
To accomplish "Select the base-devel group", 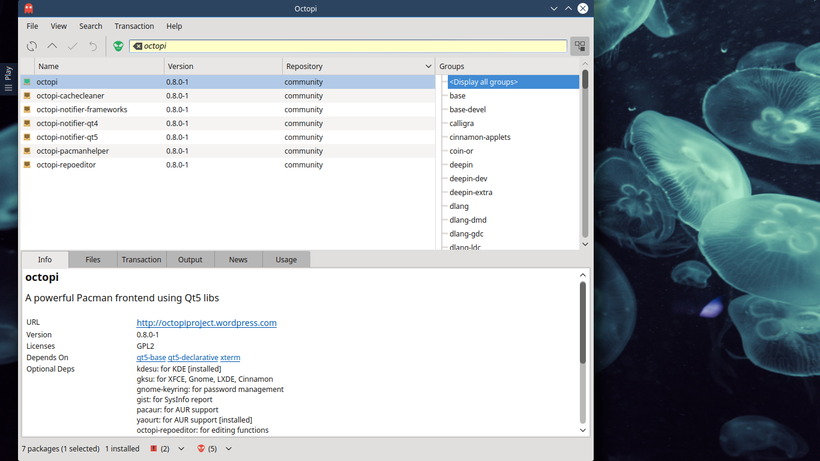I will (x=468, y=110).
